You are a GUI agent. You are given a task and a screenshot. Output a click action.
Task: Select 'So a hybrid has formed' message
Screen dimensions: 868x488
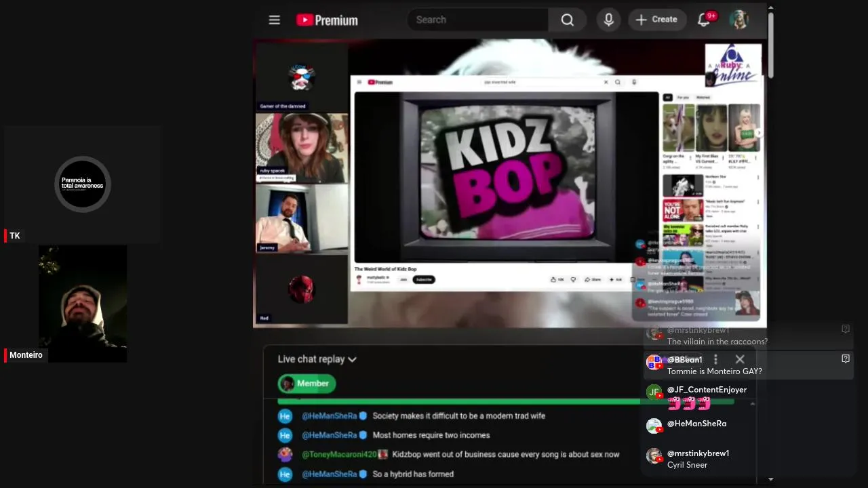pos(413,474)
